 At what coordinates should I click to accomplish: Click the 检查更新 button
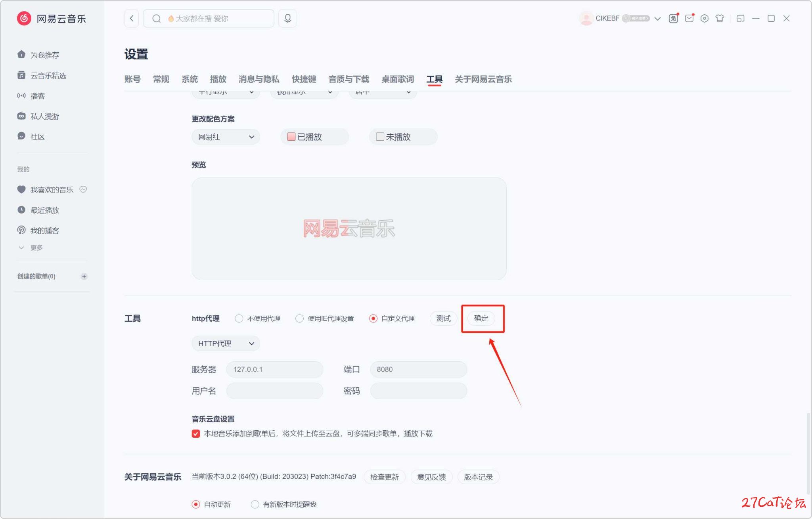click(x=385, y=477)
